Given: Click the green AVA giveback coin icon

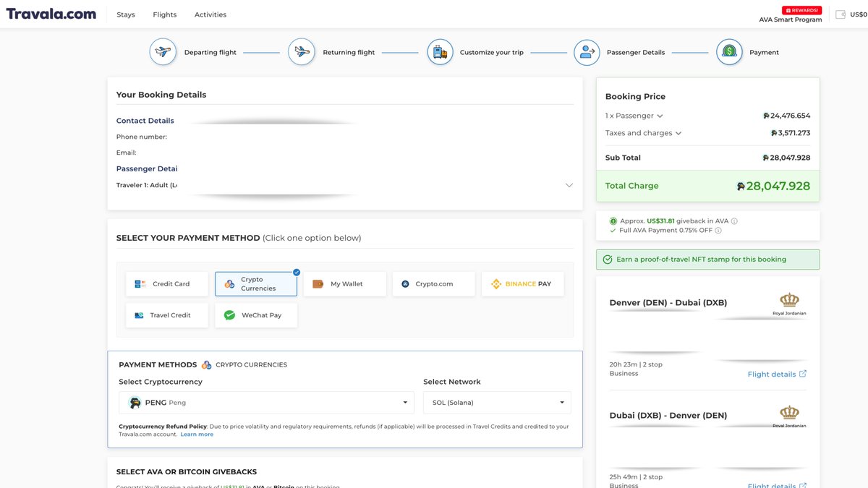Looking at the screenshot, I should tap(613, 221).
